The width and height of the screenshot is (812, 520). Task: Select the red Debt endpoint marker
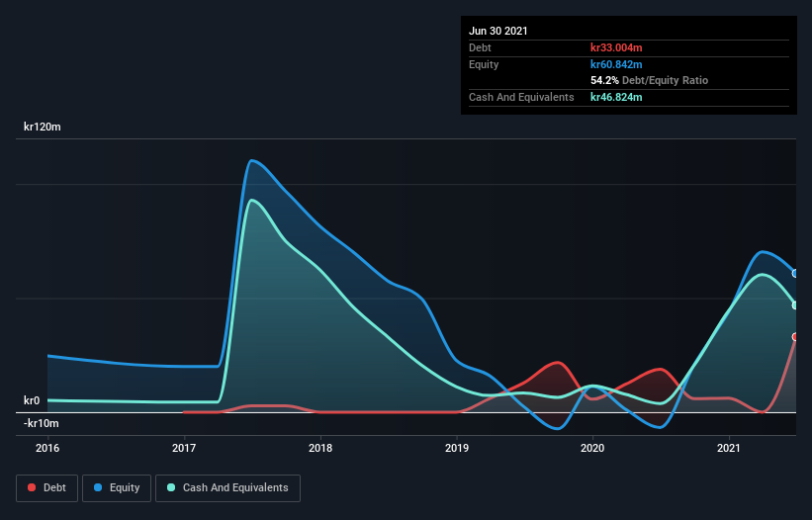coord(795,337)
